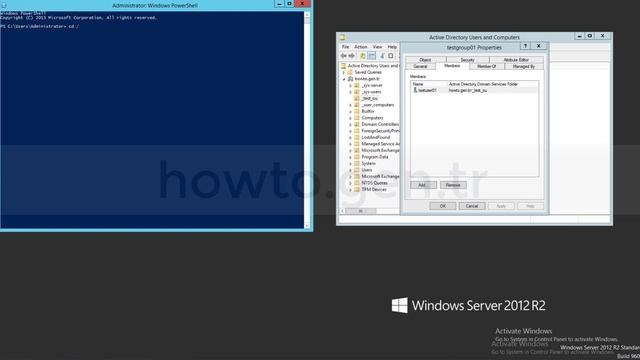Select the Managed Service Accounts item
Screen dimensions: 640x360
point(380,144)
